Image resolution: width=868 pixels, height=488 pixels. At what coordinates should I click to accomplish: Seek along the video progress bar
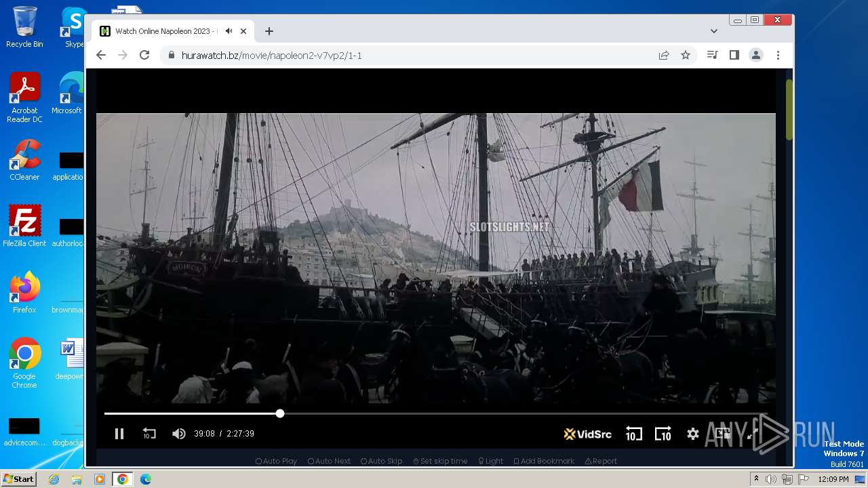click(436, 413)
